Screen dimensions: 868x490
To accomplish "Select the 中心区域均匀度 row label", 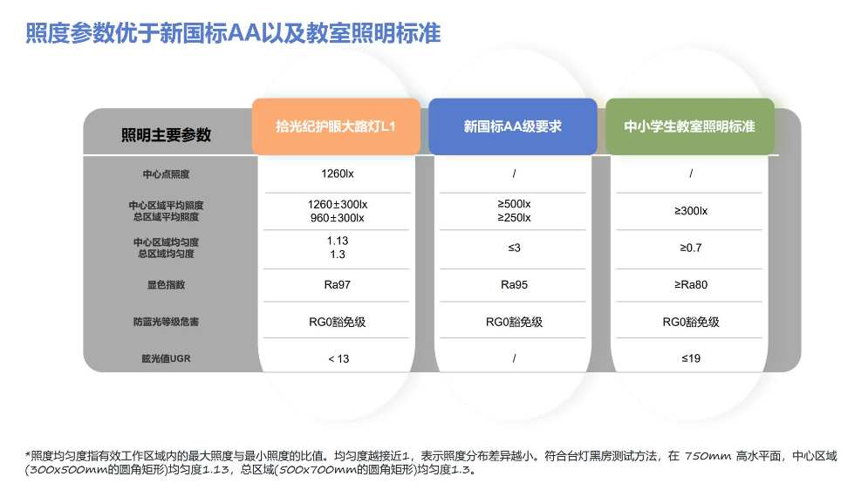I will [166, 242].
